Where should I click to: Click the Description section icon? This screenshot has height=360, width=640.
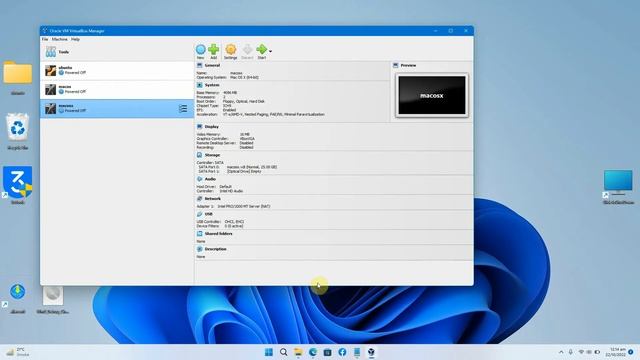[200, 249]
